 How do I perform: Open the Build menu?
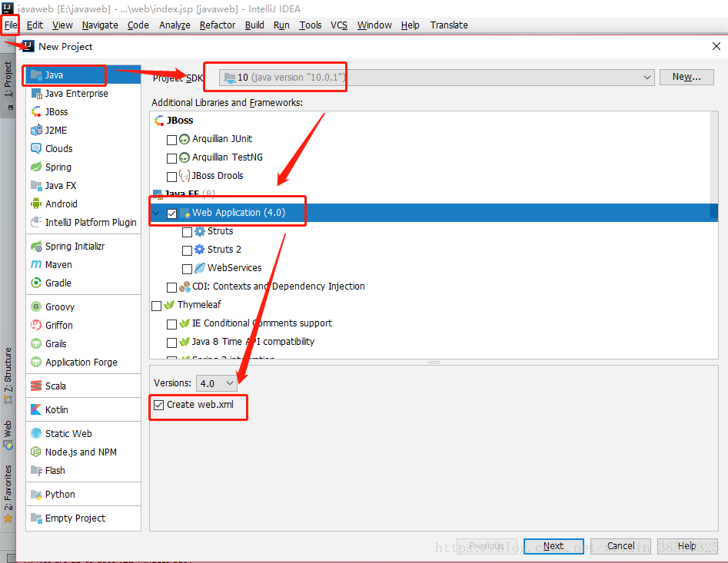[254, 25]
